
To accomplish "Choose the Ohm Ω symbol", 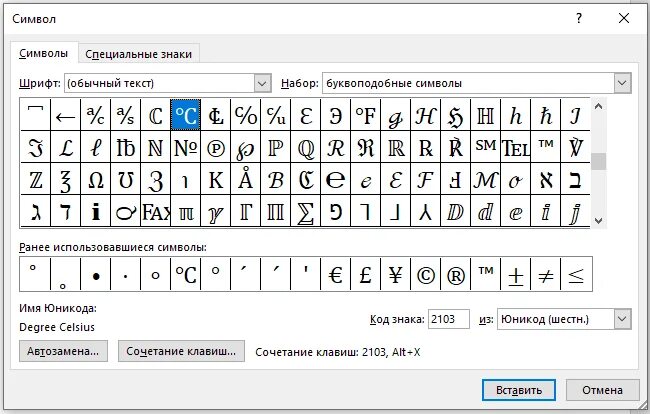I will (x=95, y=179).
